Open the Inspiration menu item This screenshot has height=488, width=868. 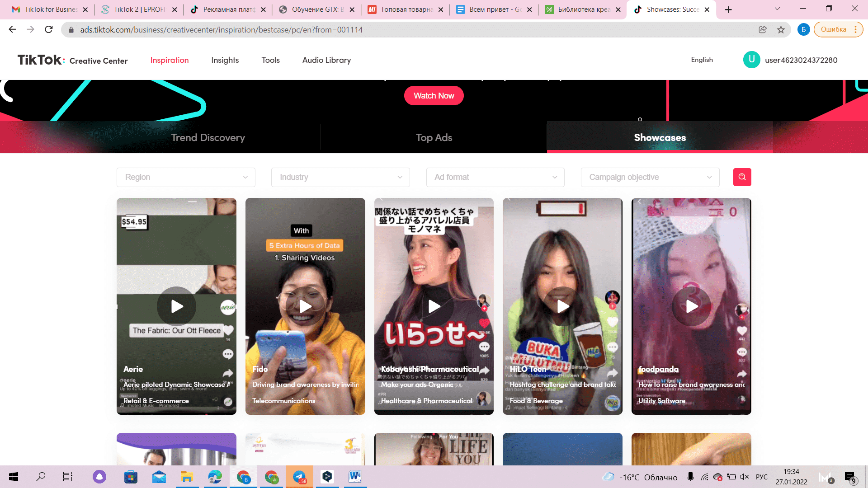(170, 60)
